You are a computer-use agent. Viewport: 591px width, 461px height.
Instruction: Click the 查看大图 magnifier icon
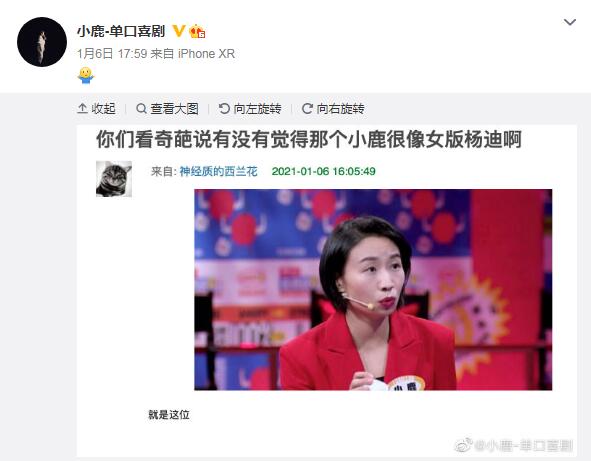tap(141, 109)
